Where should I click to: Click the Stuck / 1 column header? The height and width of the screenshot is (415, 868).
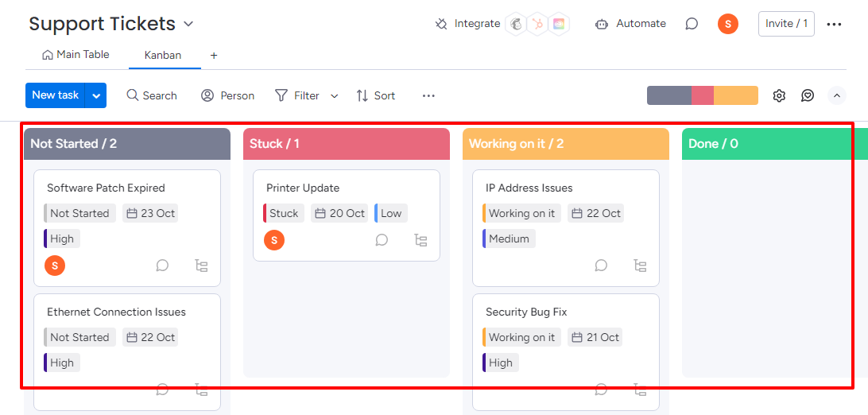pos(347,144)
